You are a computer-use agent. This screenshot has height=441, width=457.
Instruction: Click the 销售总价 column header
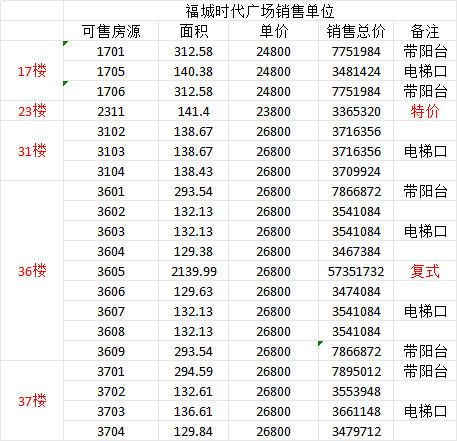tap(356, 31)
